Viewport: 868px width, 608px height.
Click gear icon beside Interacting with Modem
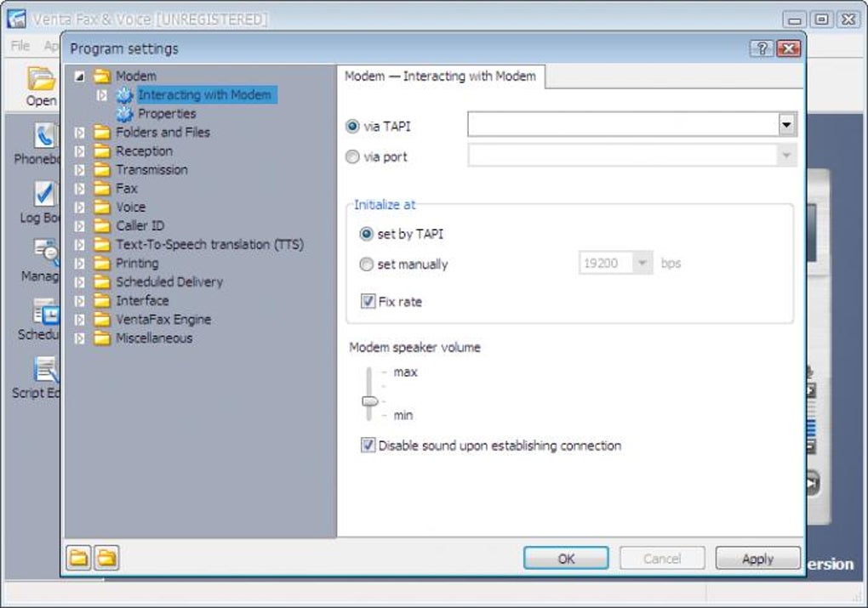(x=124, y=94)
